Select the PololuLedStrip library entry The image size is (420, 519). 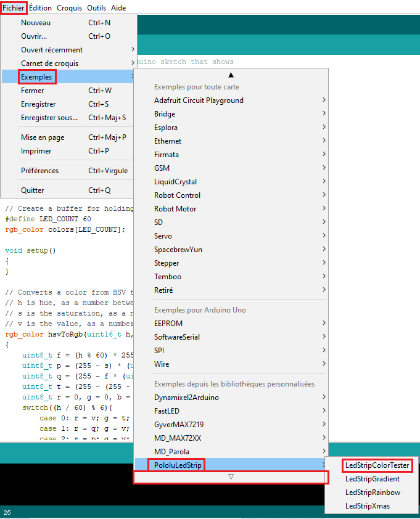pos(231,465)
